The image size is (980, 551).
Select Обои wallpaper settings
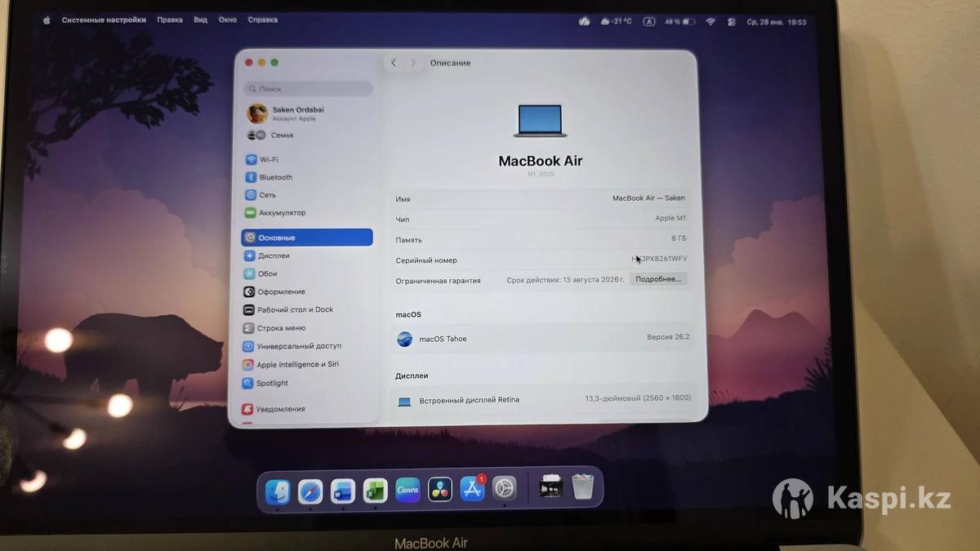(x=267, y=274)
